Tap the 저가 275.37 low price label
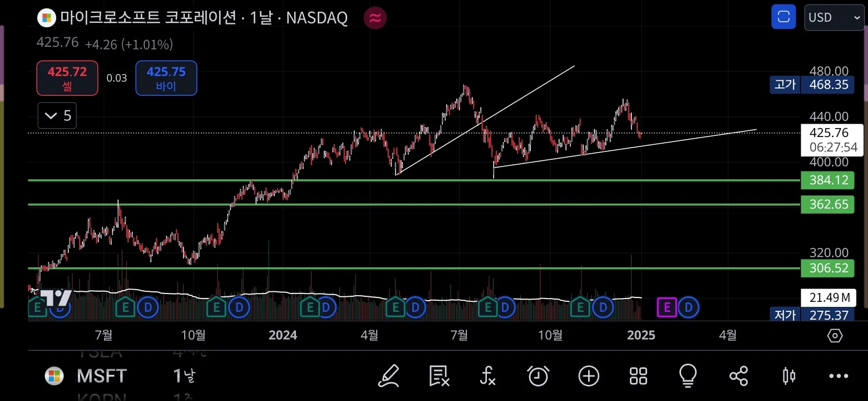Screen dimensions: 868x401 [x=812, y=315]
